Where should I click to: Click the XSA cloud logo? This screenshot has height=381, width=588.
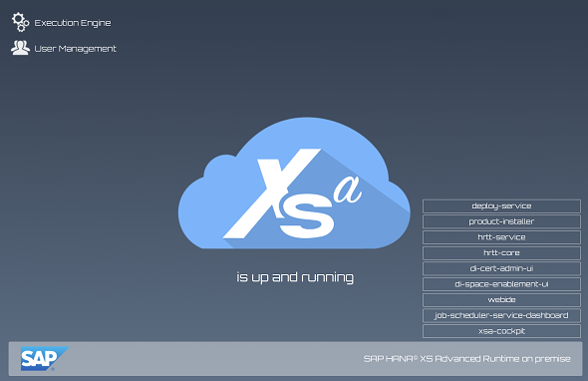pyautogui.click(x=294, y=183)
